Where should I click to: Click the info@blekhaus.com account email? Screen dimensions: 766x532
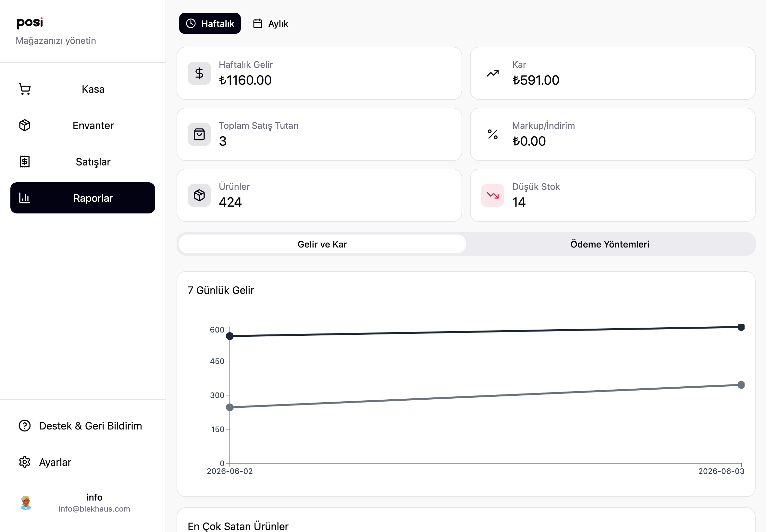(x=94, y=509)
